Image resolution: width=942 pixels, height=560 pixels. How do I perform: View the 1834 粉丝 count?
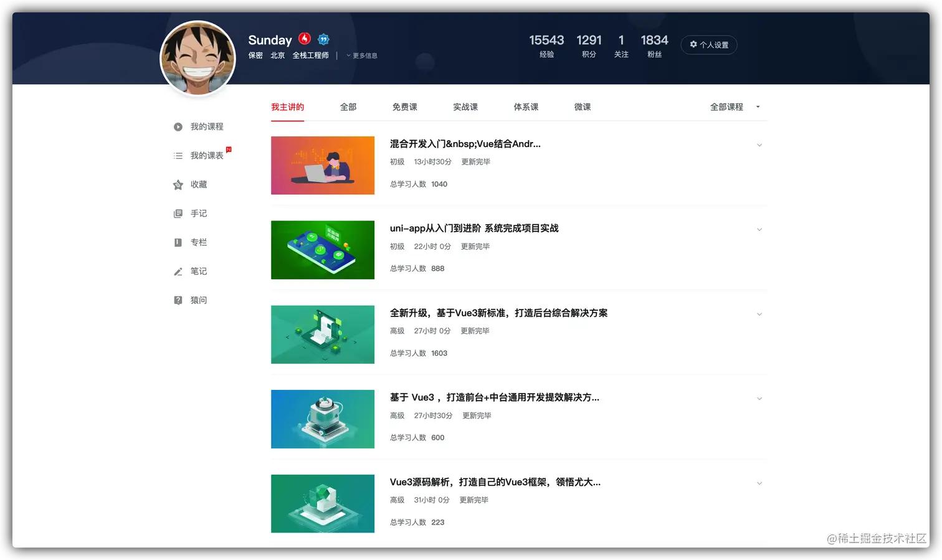[654, 45]
